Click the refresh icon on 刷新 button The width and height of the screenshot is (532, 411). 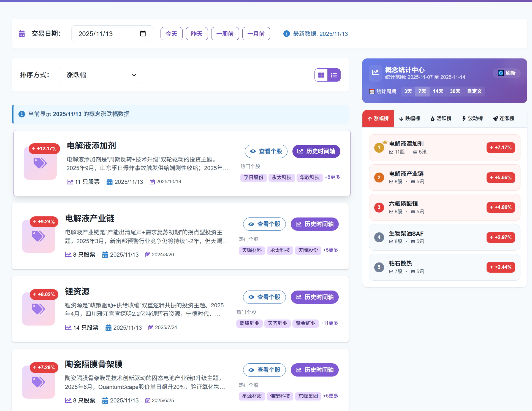click(501, 73)
